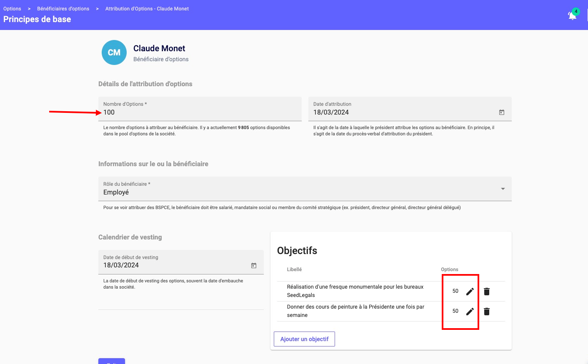Expand the Rôle du bénéficiaire dropdown arrow
The width and height of the screenshot is (588, 364).
(x=503, y=189)
